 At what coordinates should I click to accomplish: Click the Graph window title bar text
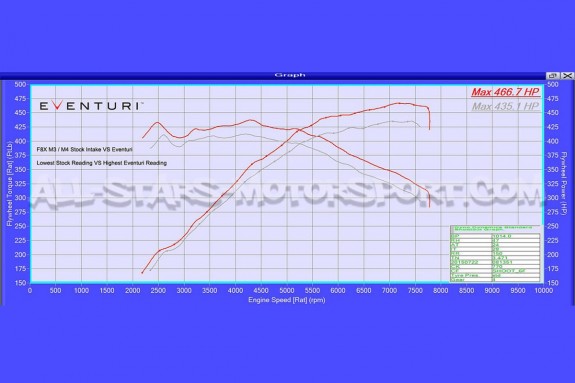[290, 75]
